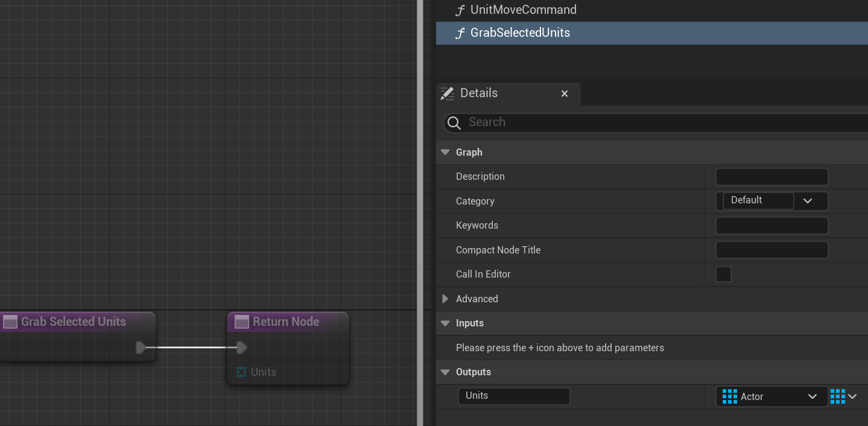Click the function icon beside UnitMoveCommand

tap(460, 10)
